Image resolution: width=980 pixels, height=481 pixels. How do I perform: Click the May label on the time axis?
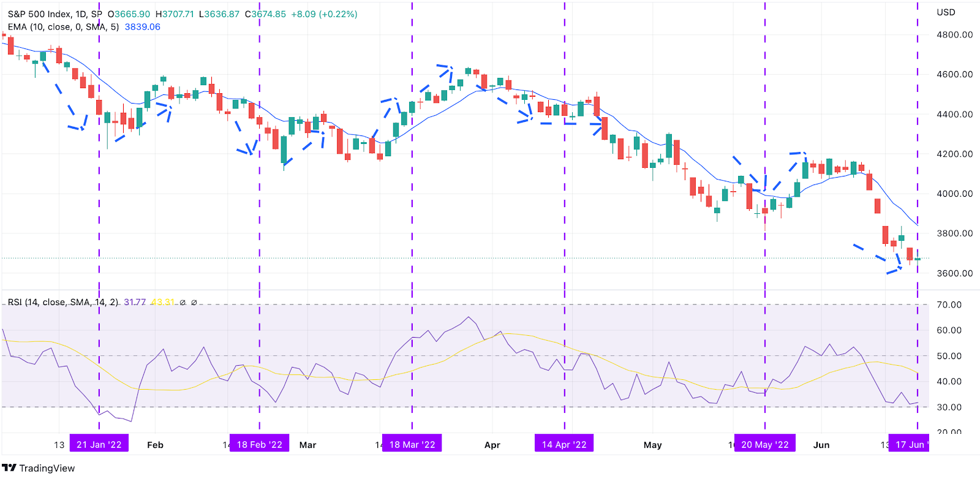(x=653, y=445)
